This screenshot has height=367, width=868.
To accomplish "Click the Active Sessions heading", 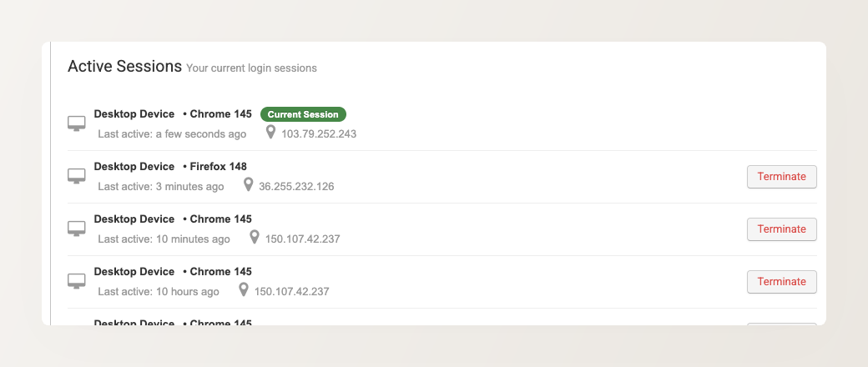I will coord(124,67).
